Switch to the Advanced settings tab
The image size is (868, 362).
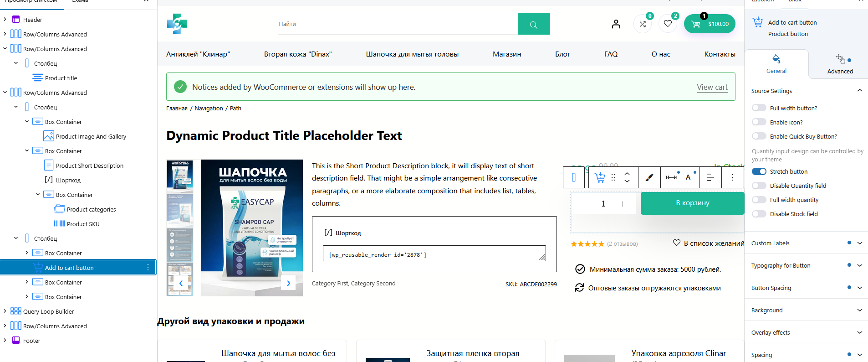(x=840, y=64)
